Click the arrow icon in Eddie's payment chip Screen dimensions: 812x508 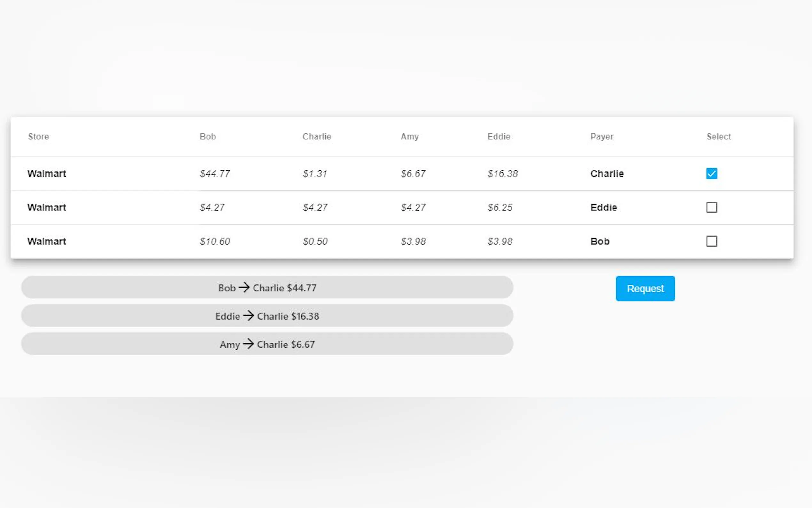click(x=248, y=315)
